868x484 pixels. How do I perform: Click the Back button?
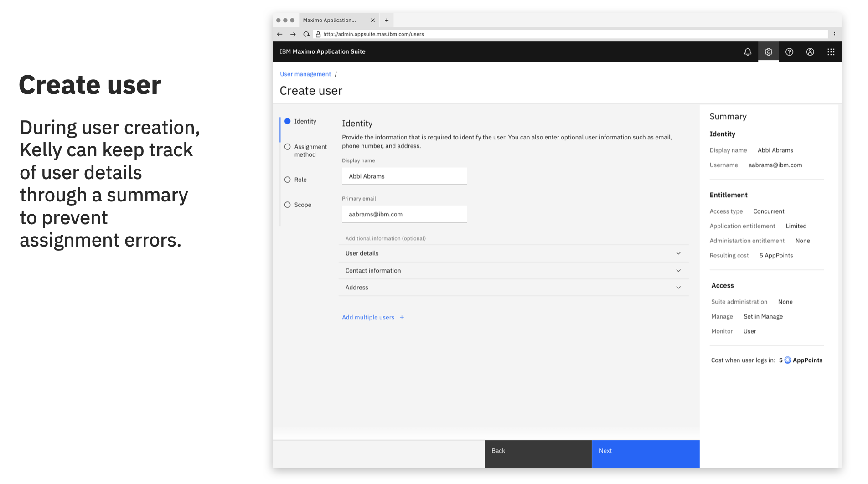[538, 454]
